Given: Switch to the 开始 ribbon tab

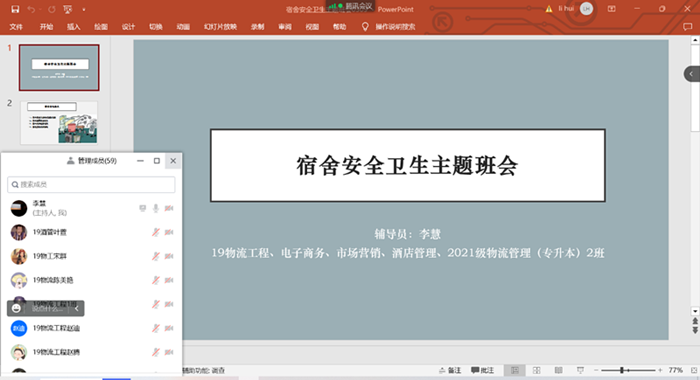Looking at the screenshot, I should (46, 27).
